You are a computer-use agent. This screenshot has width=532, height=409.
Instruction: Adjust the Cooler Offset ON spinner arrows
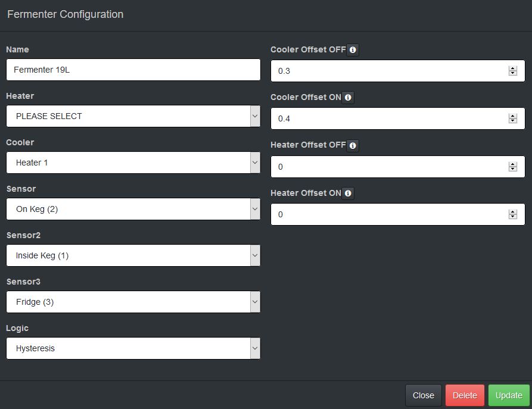(513, 118)
